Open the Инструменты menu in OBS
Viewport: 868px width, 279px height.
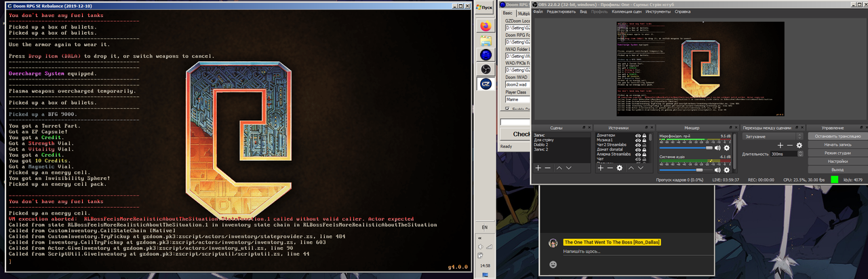(x=658, y=12)
